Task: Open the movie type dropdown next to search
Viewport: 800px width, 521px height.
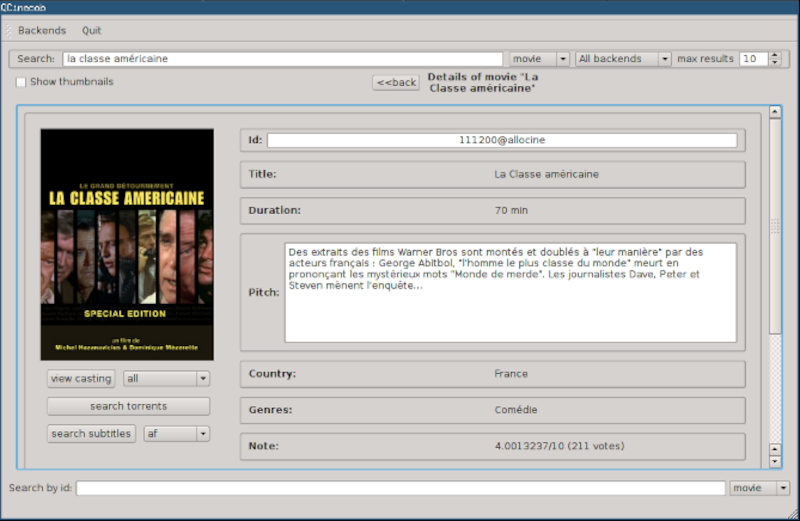Action: 539,59
